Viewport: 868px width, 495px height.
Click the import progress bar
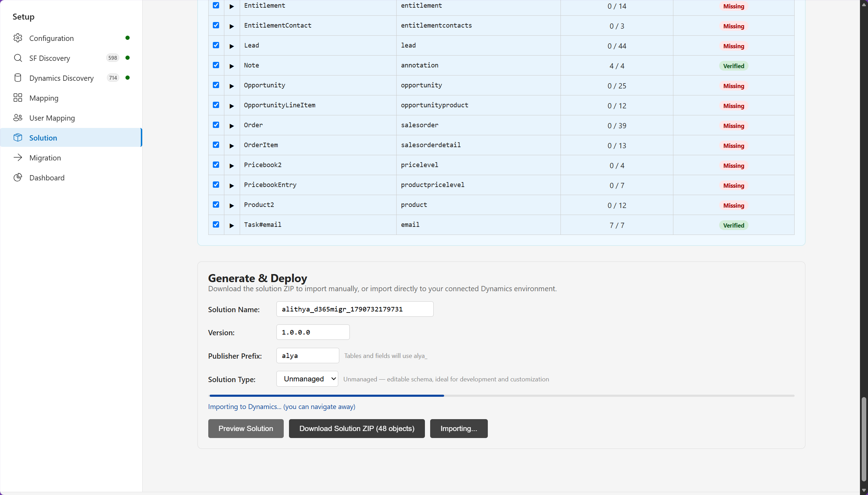[x=501, y=396]
